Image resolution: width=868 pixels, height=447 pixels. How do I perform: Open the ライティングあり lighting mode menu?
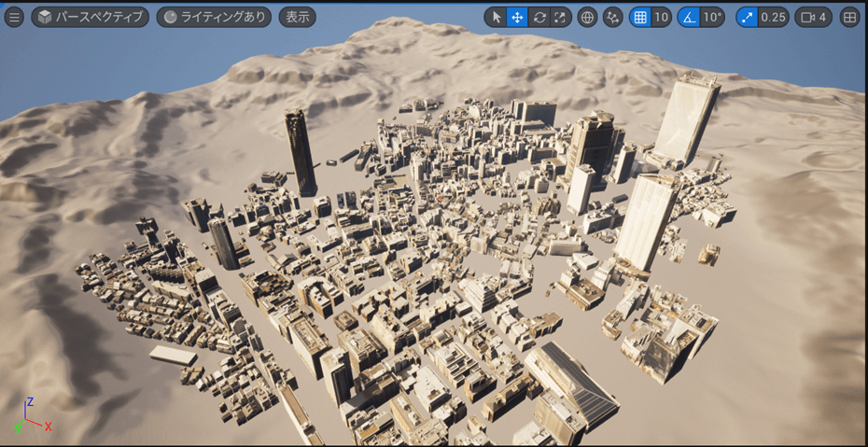[214, 17]
